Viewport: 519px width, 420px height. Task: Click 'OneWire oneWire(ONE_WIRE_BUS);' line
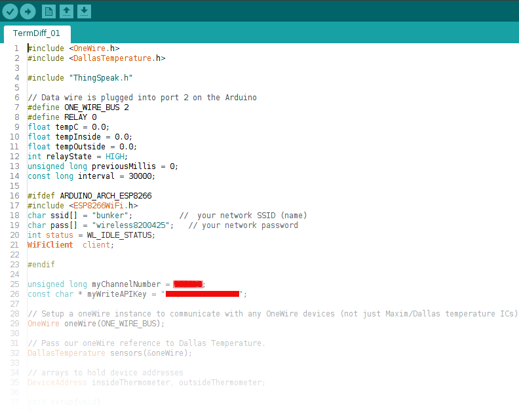point(96,324)
